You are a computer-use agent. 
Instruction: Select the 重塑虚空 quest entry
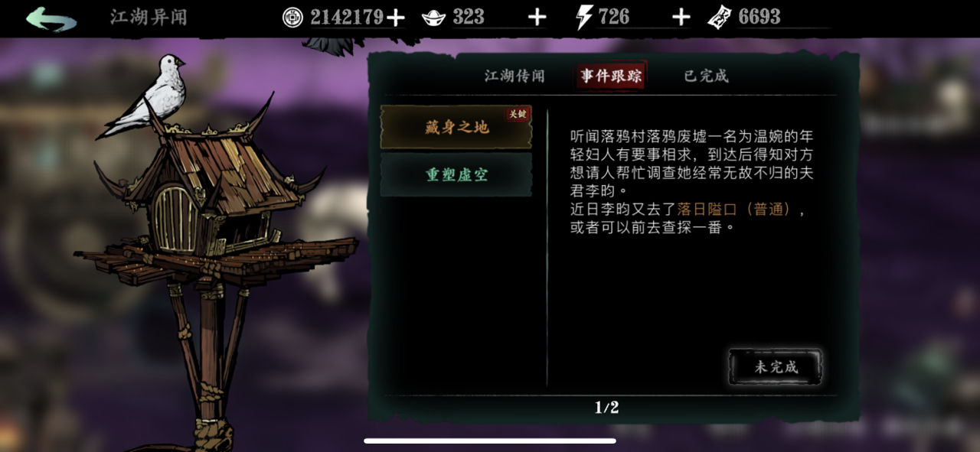[x=456, y=174]
